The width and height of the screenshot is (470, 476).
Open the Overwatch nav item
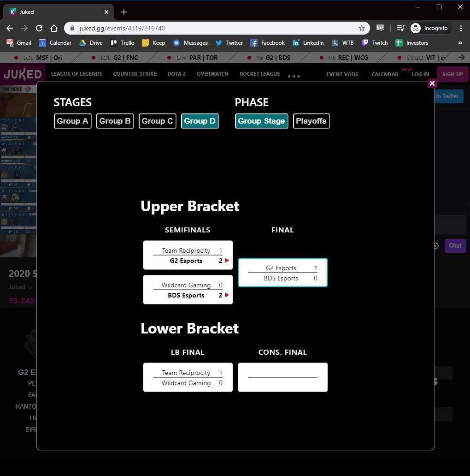coord(212,74)
